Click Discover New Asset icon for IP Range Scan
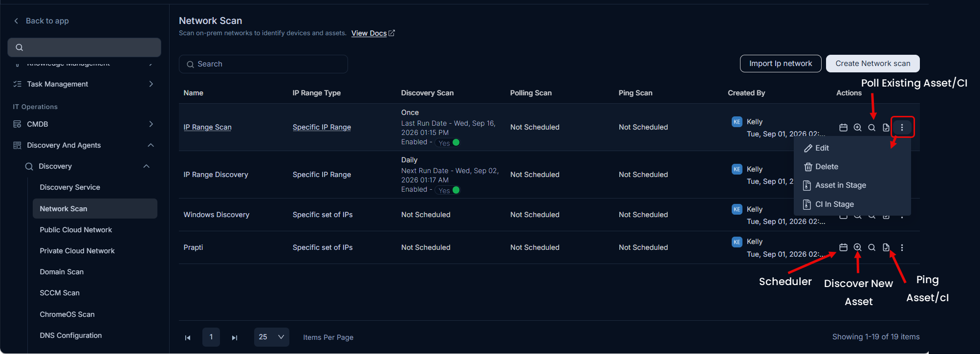This screenshot has height=354, width=980. [x=857, y=128]
